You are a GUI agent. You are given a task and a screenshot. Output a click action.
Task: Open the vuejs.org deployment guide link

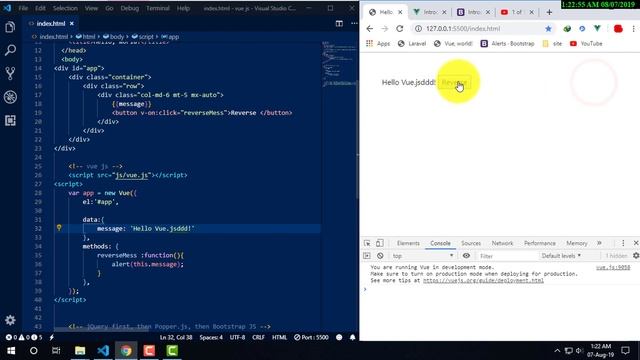483,280
